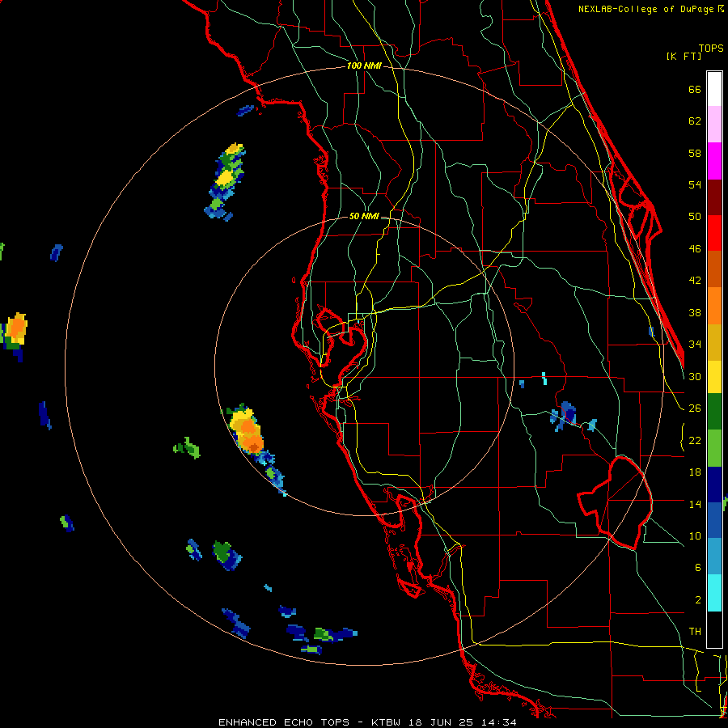
Task: Click legend value 54
Action: (695, 184)
